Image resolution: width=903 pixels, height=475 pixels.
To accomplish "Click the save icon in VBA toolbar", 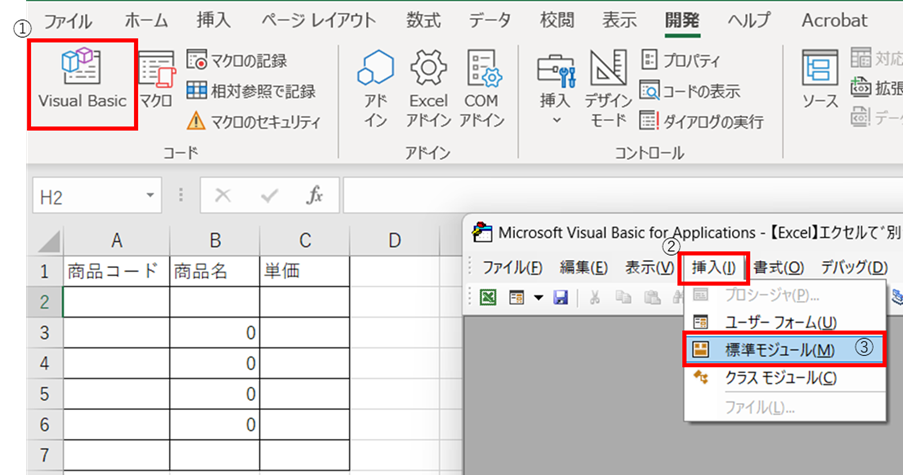I will tap(560, 297).
